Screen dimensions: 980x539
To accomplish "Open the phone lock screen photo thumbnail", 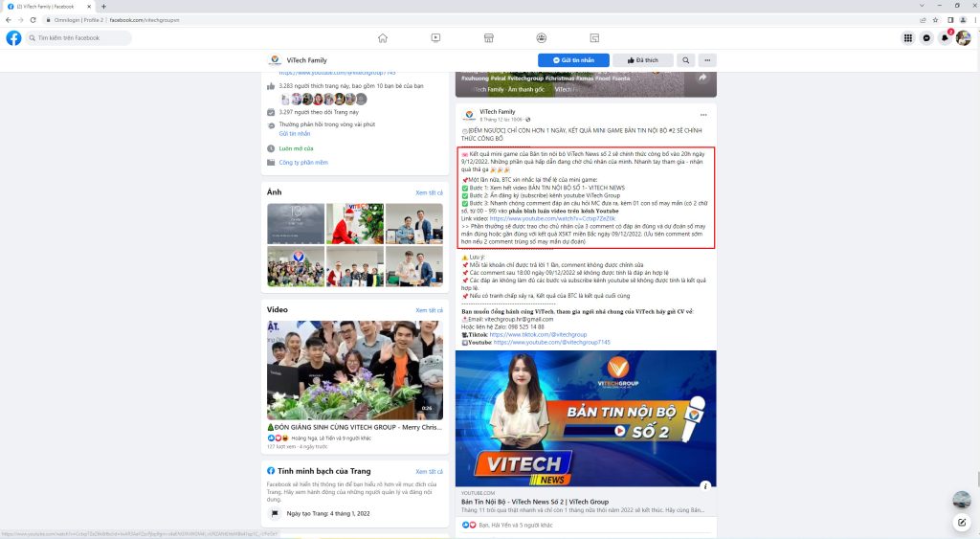I will point(296,223).
